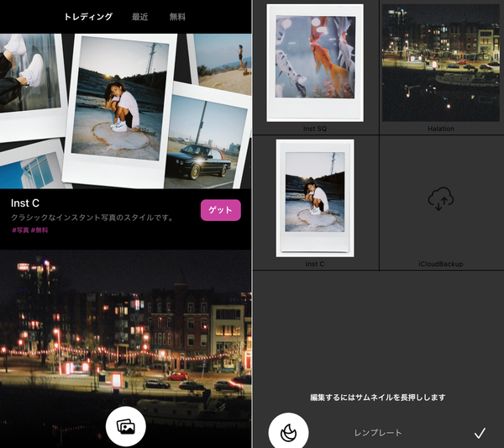504x448 pixels.
Task: Switch to the トレンディング tab
Action: [x=88, y=17]
